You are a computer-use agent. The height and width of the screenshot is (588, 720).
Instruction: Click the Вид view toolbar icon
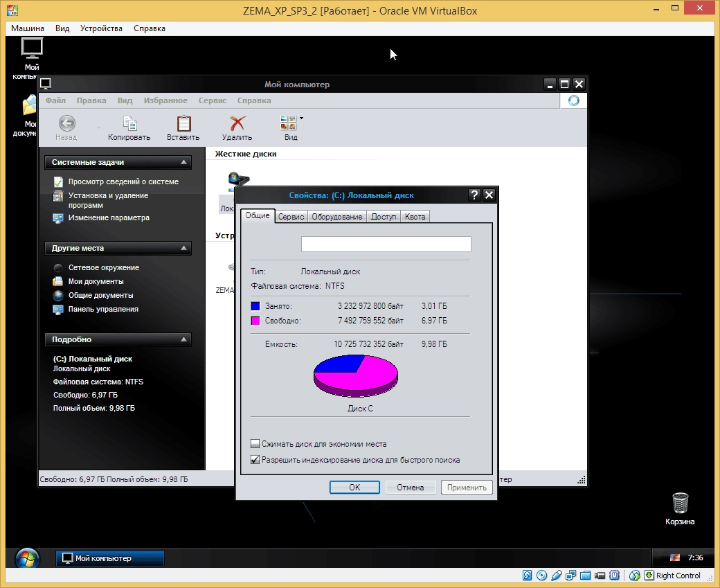(x=289, y=123)
